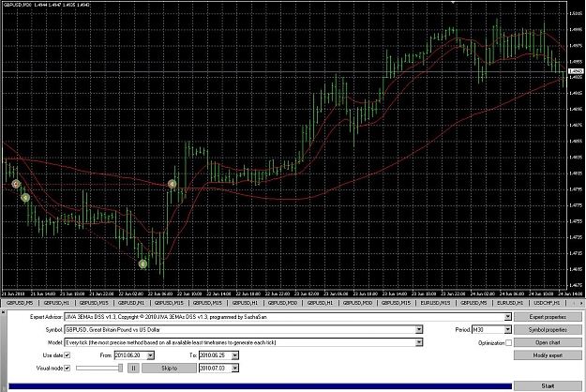Click the red trade entry marker on chart

coord(16,184)
